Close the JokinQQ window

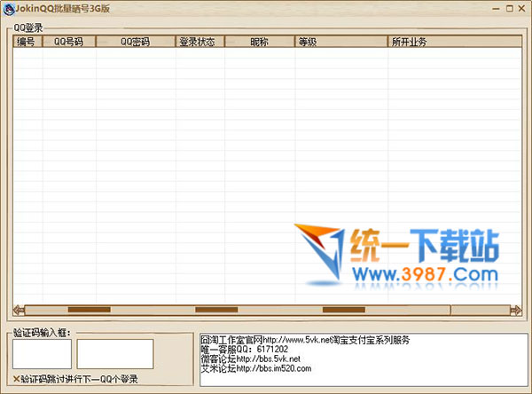point(522,9)
